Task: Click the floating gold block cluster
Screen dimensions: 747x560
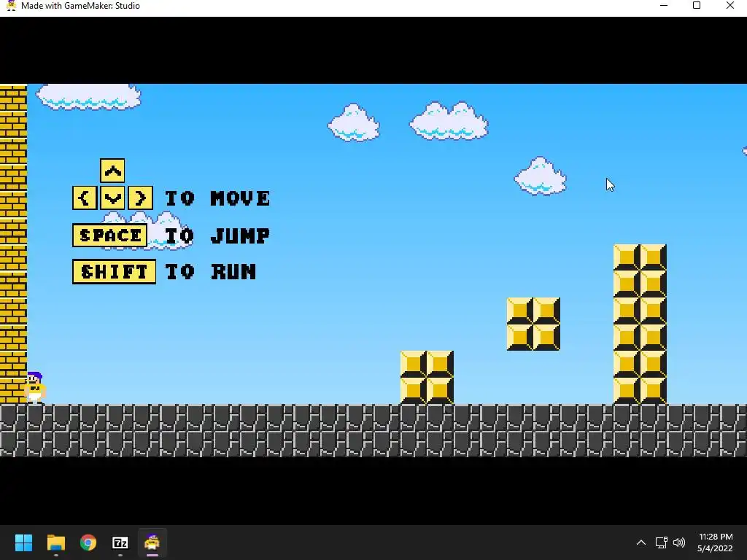Action: 533,324
